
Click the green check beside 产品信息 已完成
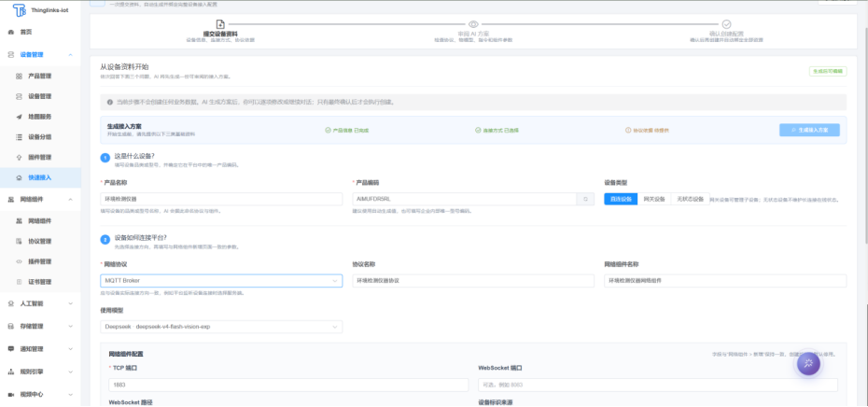(x=328, y=130)
